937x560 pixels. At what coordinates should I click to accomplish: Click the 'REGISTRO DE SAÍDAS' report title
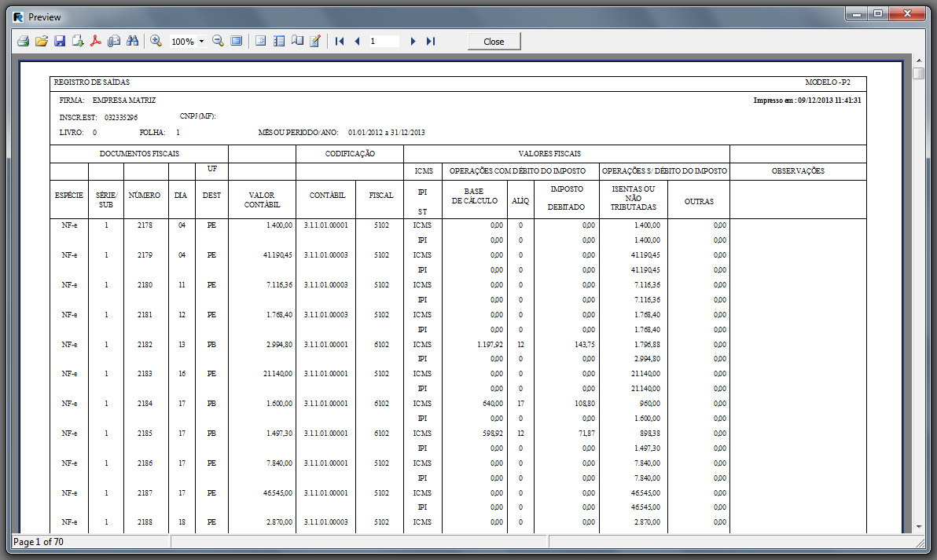(x=91, y=82)
